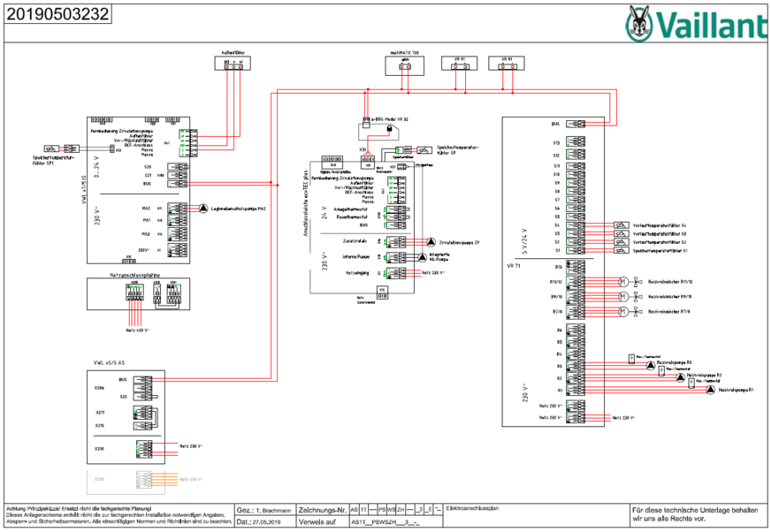Image resolution: width=771 pixels, height=532 pixels.
Task: Click the second VR 91 remote box
Action: (507, 63)
